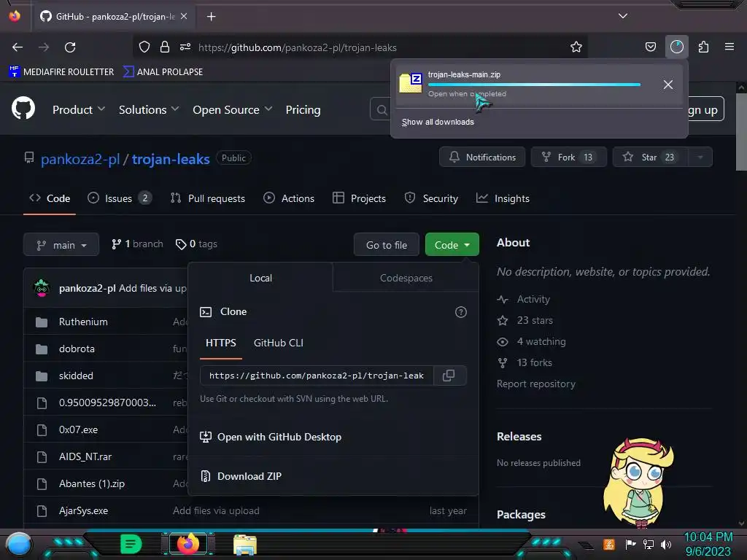Select the Local tab in Code popup
Image resolution: width=747 pixels, height=560 pixels.
260,278
